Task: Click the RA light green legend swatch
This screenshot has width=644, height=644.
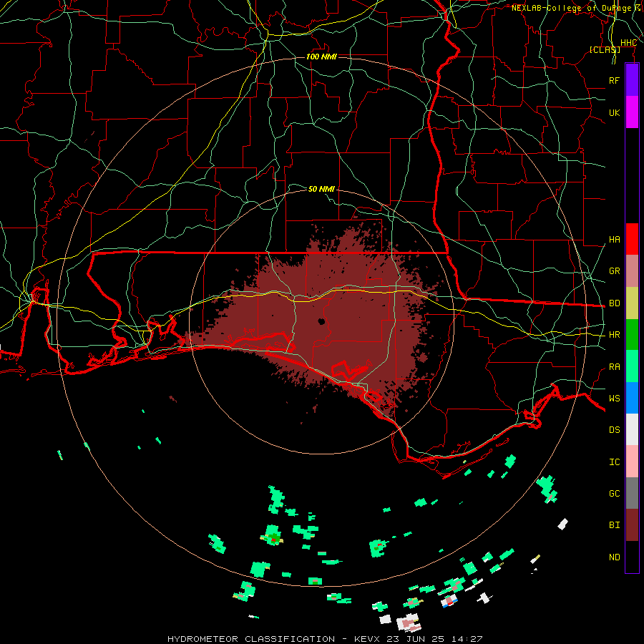Action: tap(632, 366)
